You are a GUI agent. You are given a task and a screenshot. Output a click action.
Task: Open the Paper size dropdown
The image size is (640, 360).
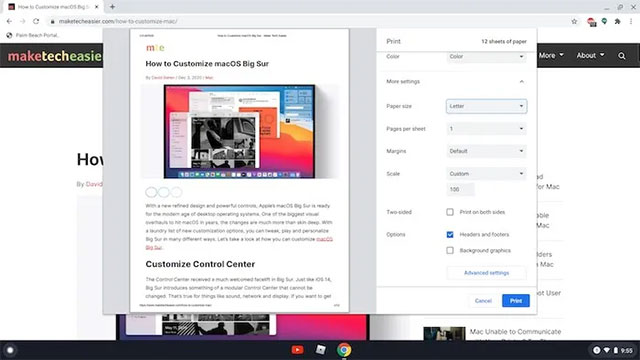point(487,106)
